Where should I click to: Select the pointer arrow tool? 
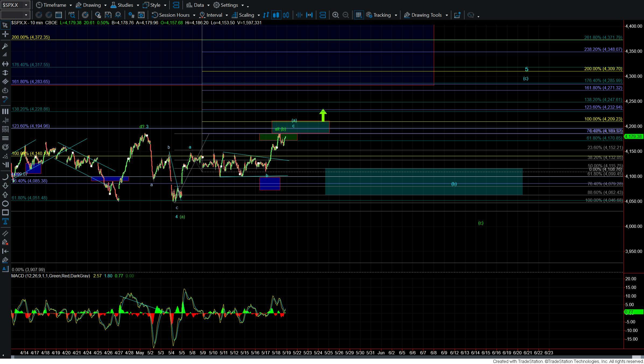pyautogui.click(x=5, y=25)
